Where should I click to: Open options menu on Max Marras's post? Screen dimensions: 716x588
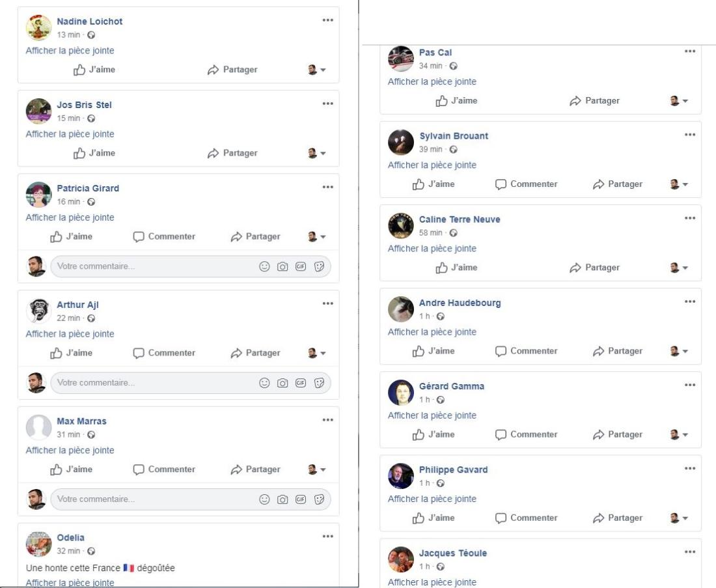click(x=327, y=420)
